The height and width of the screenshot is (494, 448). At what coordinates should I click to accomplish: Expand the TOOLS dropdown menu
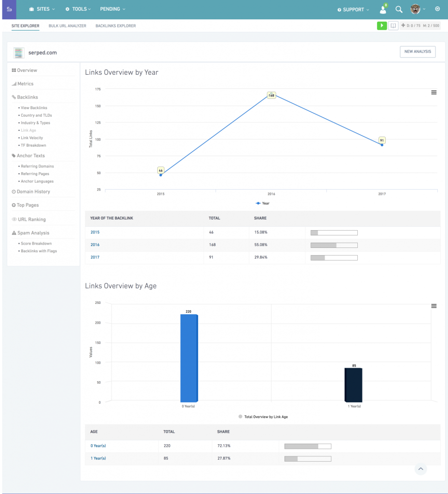pos(78,9)
